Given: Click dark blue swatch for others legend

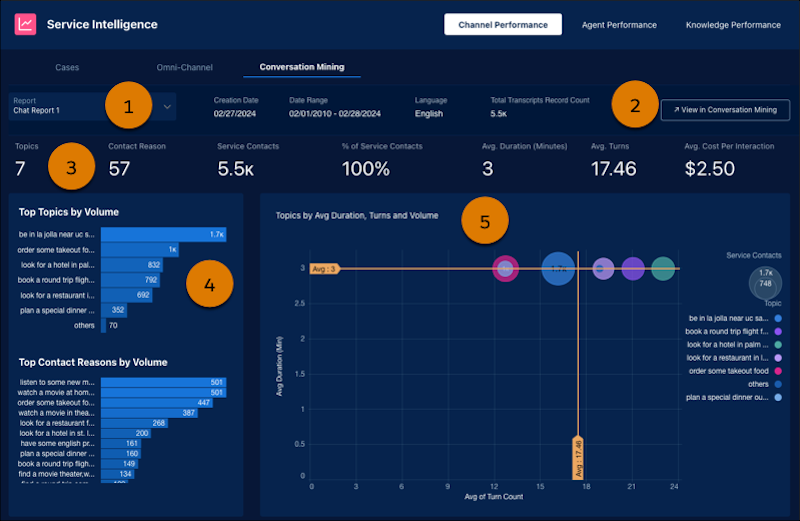Looking at the screenshot, I should [778, 384].
